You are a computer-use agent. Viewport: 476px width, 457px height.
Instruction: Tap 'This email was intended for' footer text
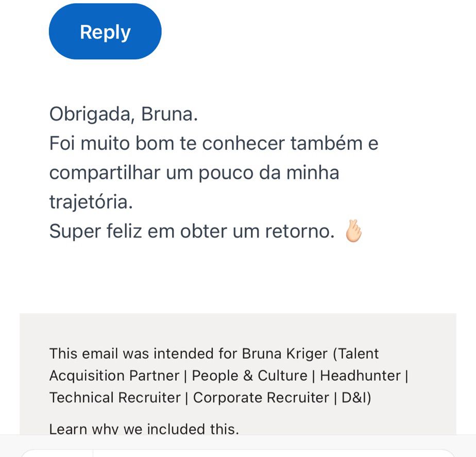point(144,354)
